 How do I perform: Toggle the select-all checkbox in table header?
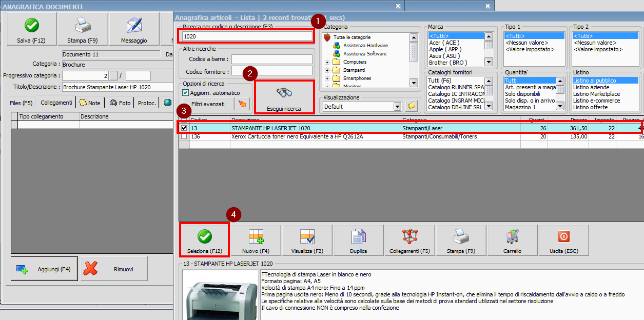184,119
